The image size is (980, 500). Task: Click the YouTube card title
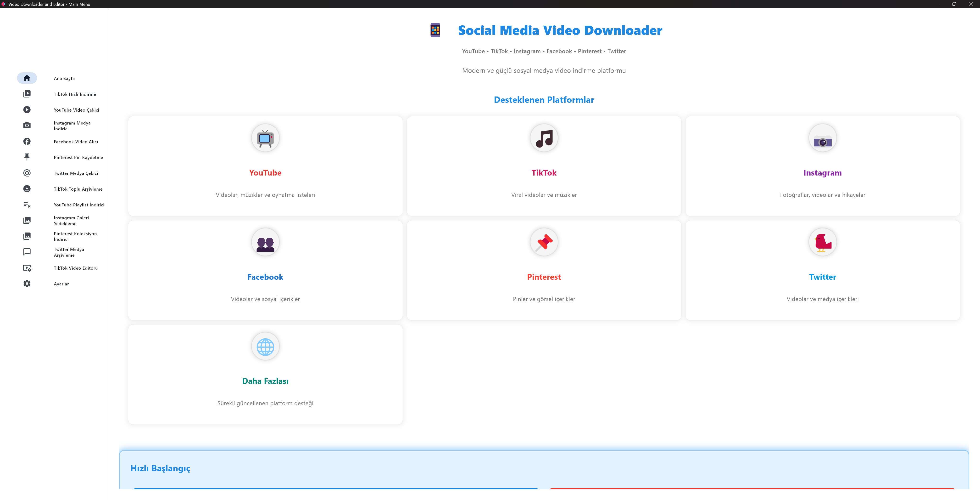(x=265, y=173)
